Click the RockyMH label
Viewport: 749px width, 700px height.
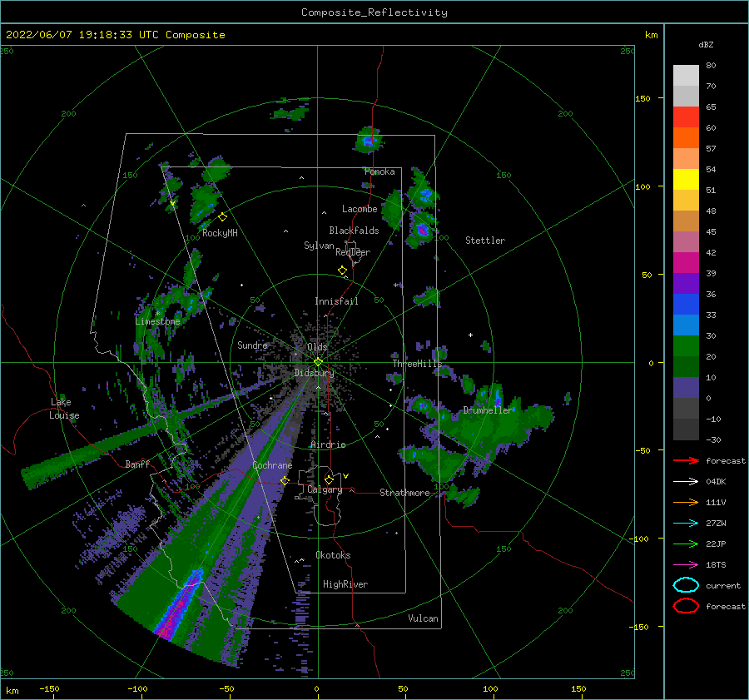coord(220,233)
